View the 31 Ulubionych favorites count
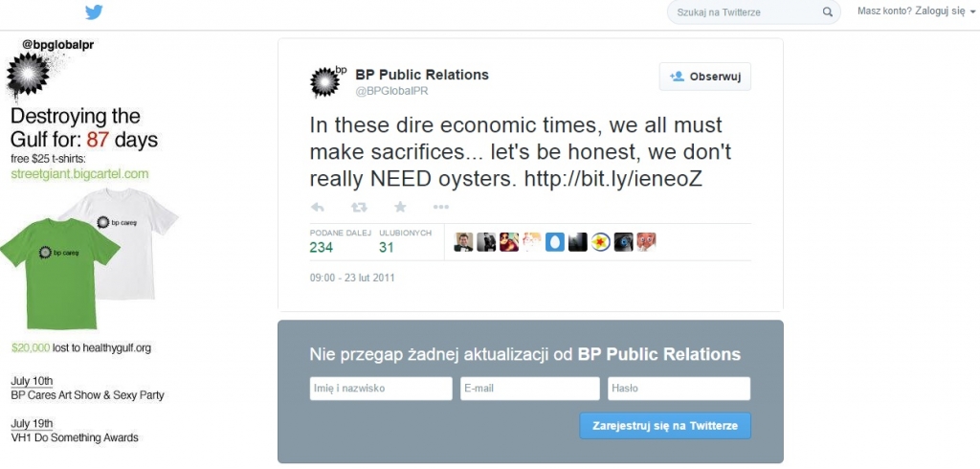This screenshot has height=469, width=980. 387,247
